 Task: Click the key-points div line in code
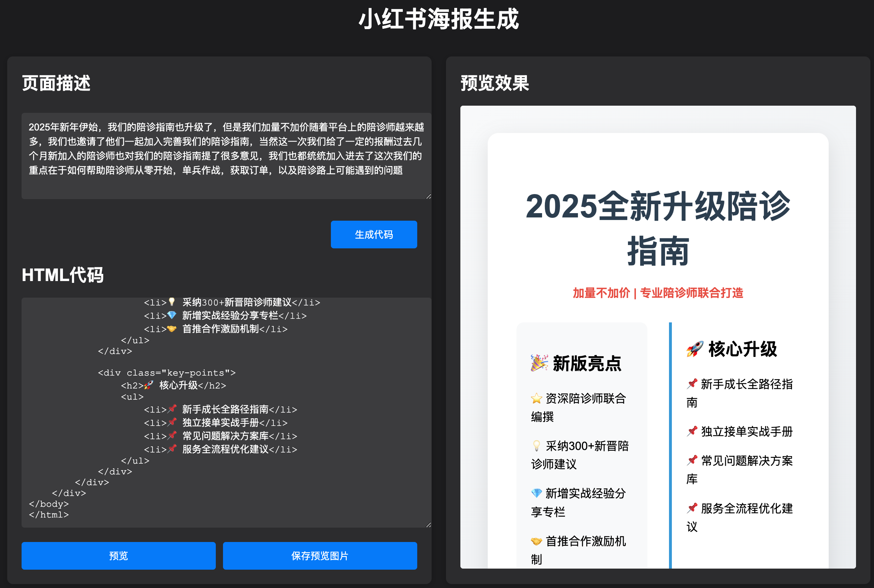[167, 373]
